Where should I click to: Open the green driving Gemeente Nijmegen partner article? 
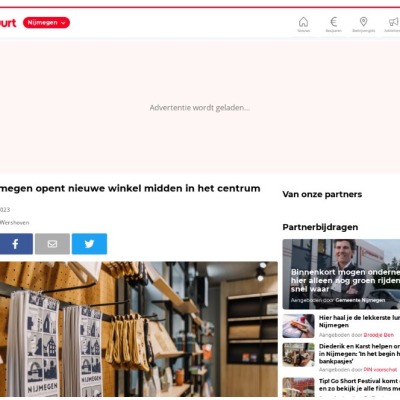click(341, 274)
